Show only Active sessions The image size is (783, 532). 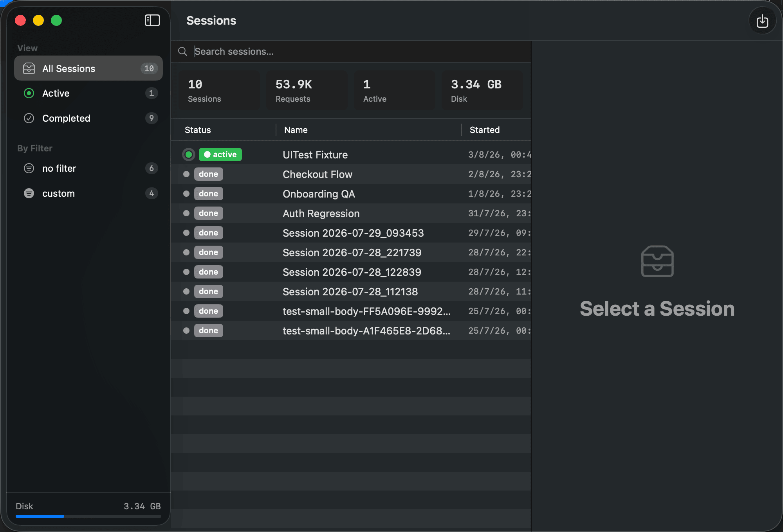(88, 93)
